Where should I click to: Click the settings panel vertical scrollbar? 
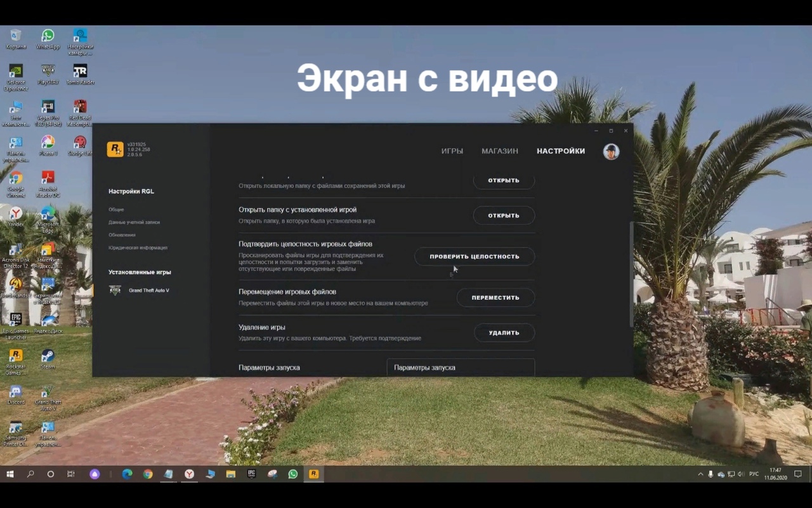(631, 274)
